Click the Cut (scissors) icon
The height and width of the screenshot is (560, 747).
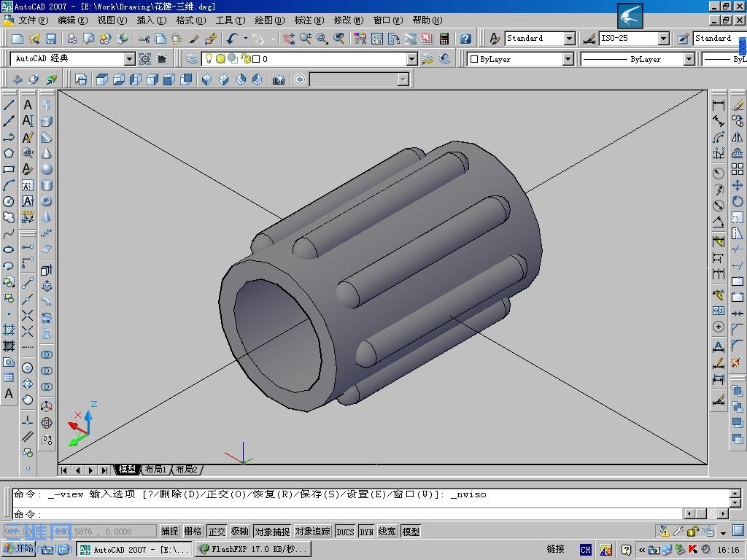coord(144,39)
